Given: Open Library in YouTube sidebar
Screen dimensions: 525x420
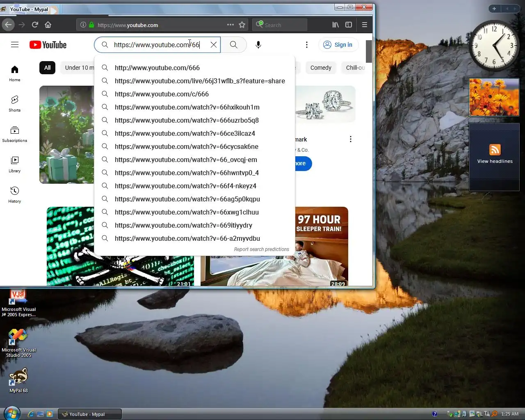Looking at the screenshot, I should point(15,164).
